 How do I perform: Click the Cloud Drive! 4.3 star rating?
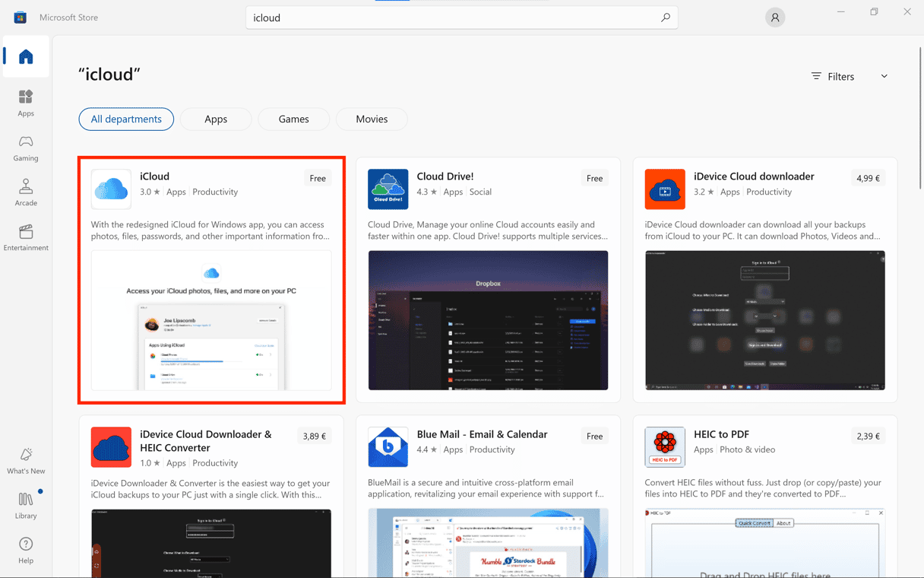[x=427, y=192]
